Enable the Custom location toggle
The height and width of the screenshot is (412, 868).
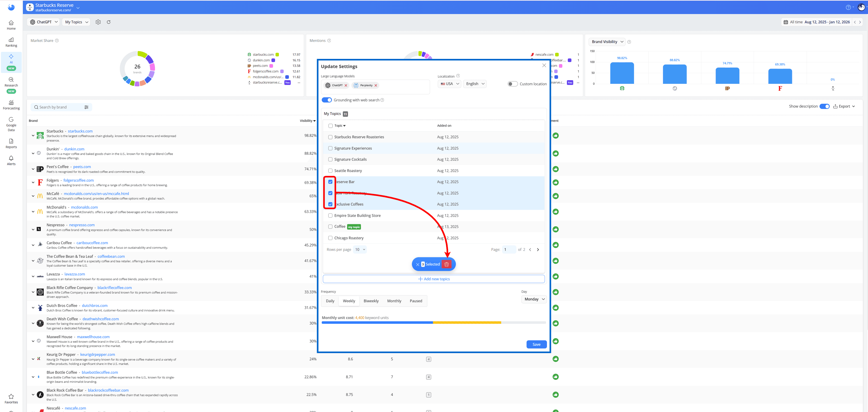(513, 84)
